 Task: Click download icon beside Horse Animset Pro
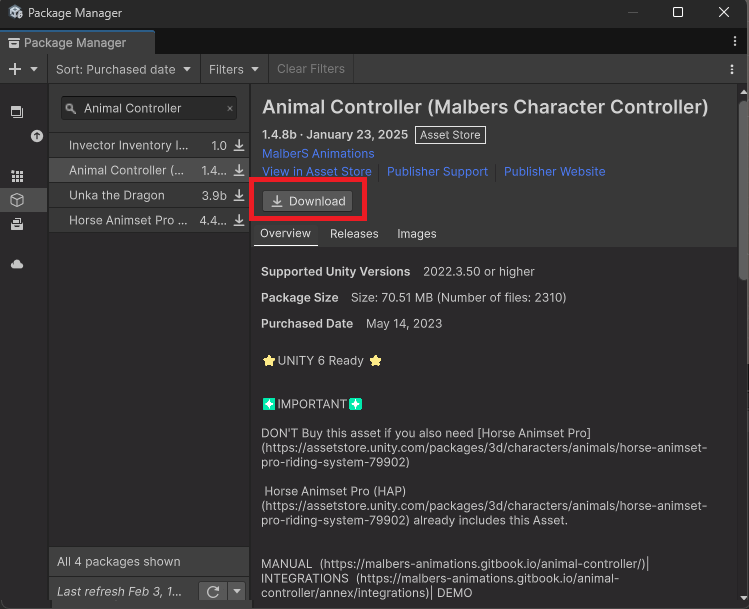[239, 220]
